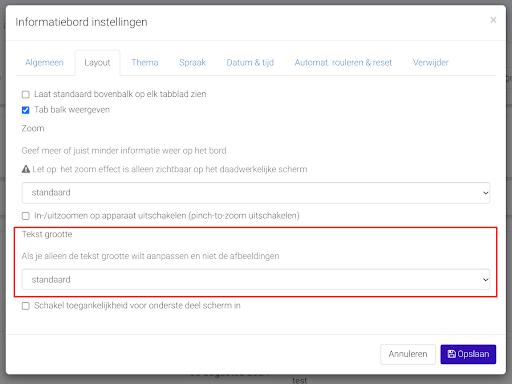The image size is (512, 384).
Task: Open the Datum & tijd tab
Action: pos(250,63)
